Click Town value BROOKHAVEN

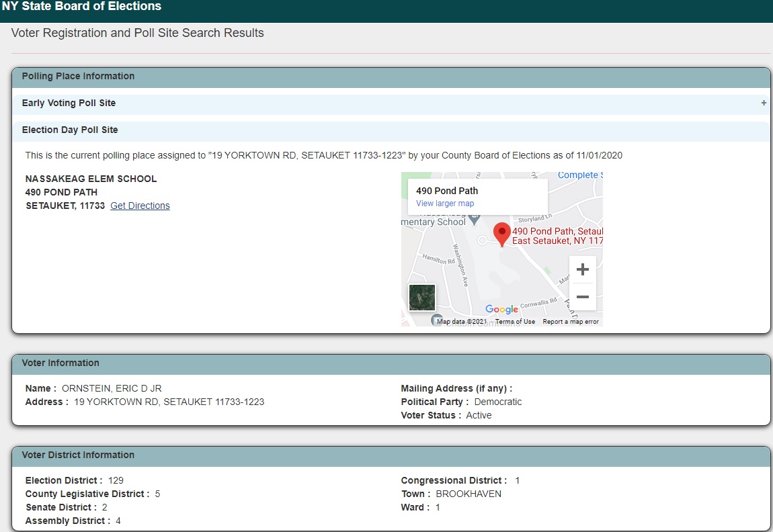469,494
